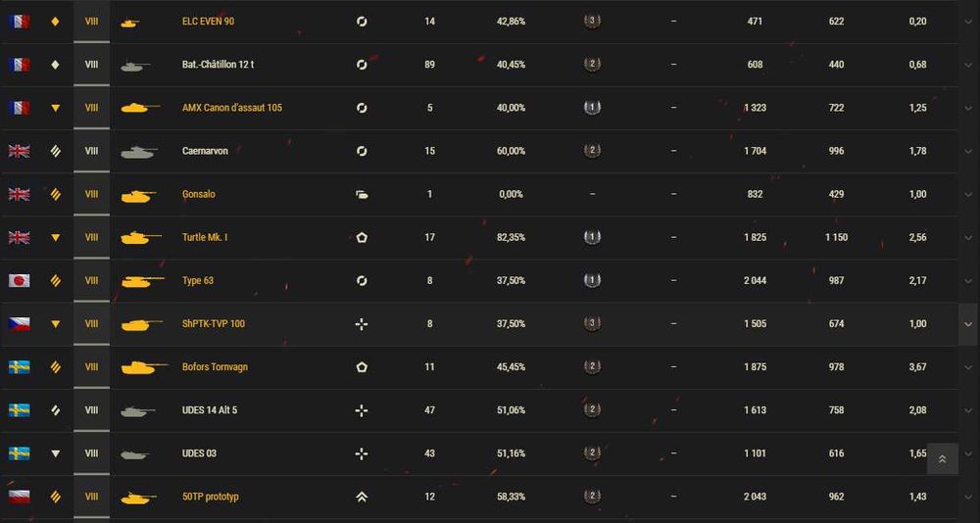Click the mastery badge in the Turtle Mk. I row
The width and height of the screenshot is (980, 523).
[592, 237]
